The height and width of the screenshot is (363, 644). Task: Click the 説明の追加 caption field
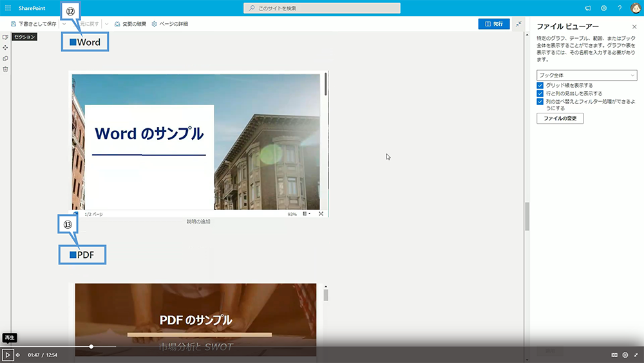pyautogui.click(x=198, y=222)
